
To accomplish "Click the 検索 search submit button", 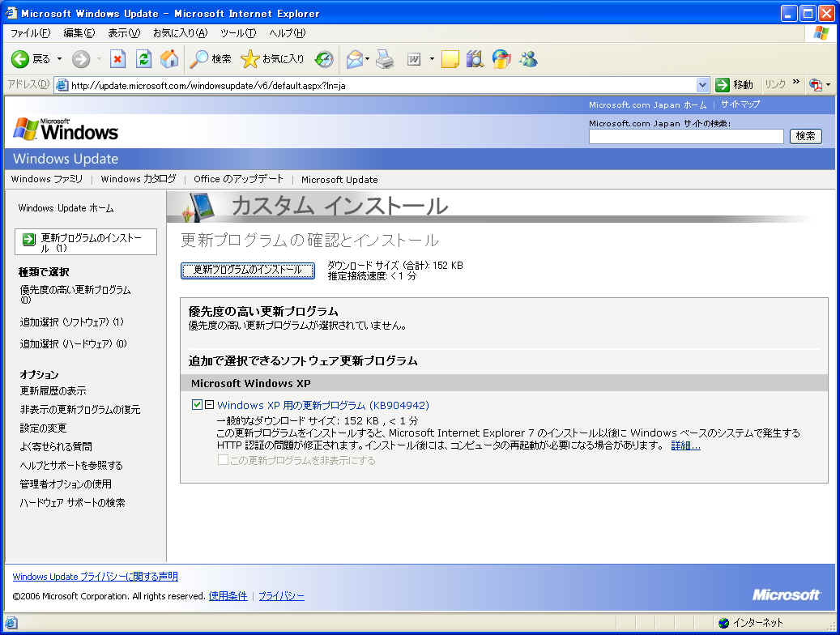I will pos(805,136).
